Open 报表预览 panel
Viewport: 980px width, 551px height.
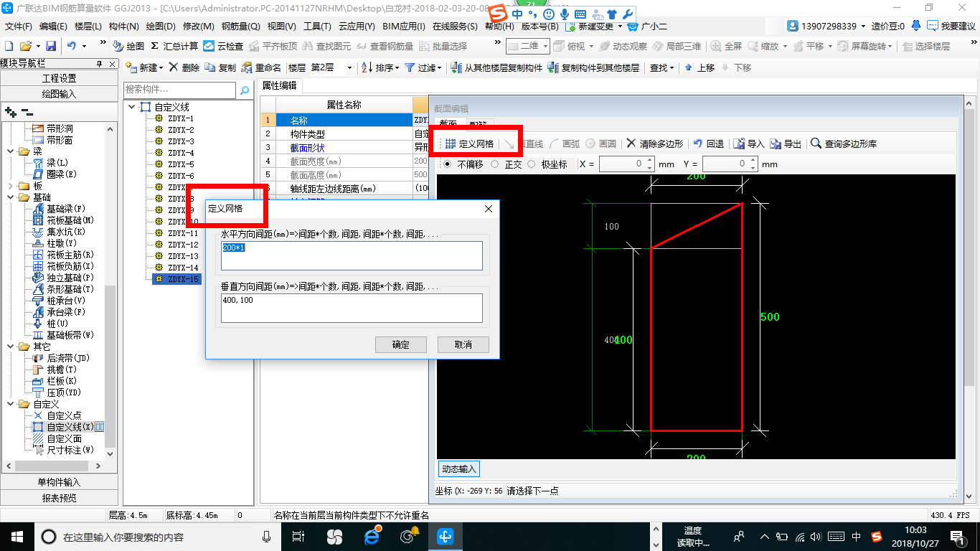[59, 497]
